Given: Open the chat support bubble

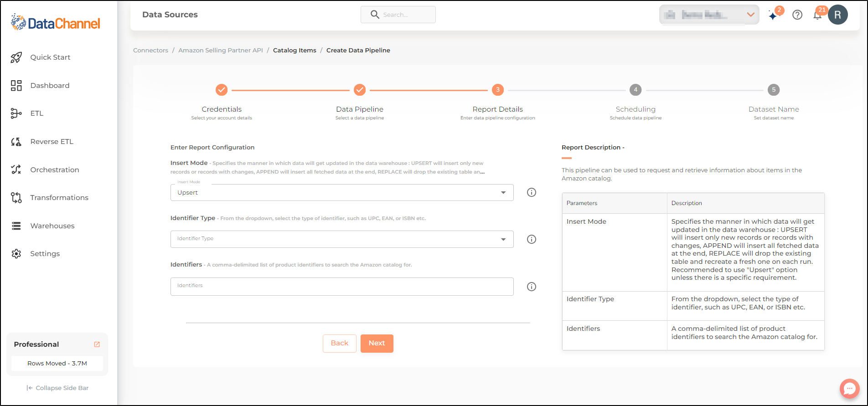Looking at the screenshot, I should click(850, 389).
